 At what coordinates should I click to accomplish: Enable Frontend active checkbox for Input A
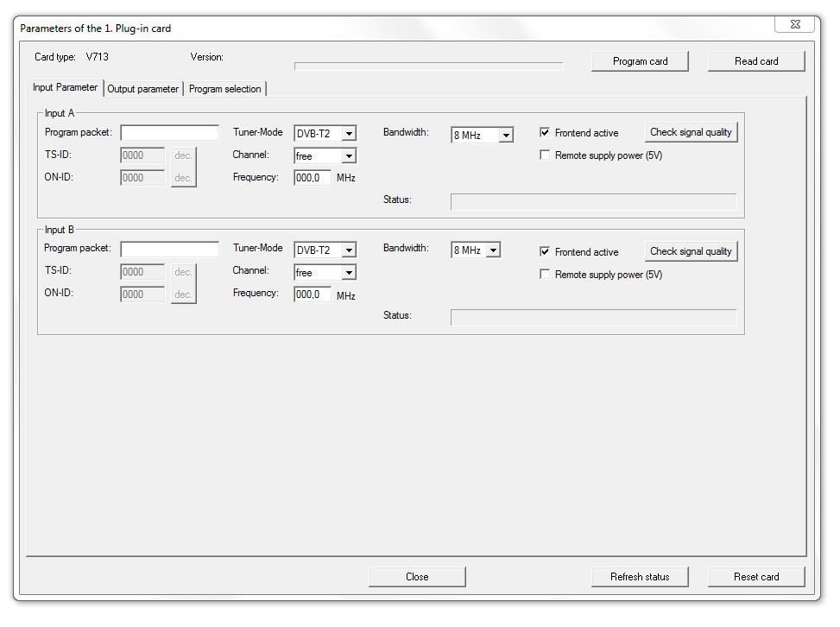(545, 133)
